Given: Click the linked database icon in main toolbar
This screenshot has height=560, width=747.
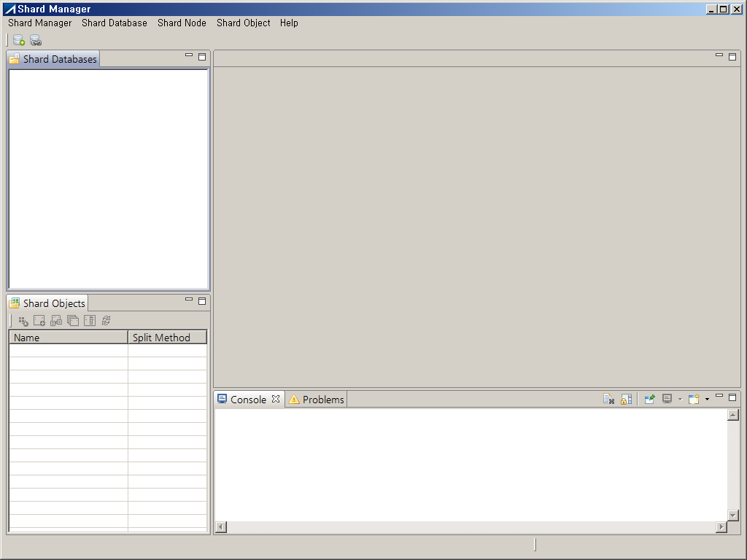Looking at the screenshot, I should tap(35, 40).
